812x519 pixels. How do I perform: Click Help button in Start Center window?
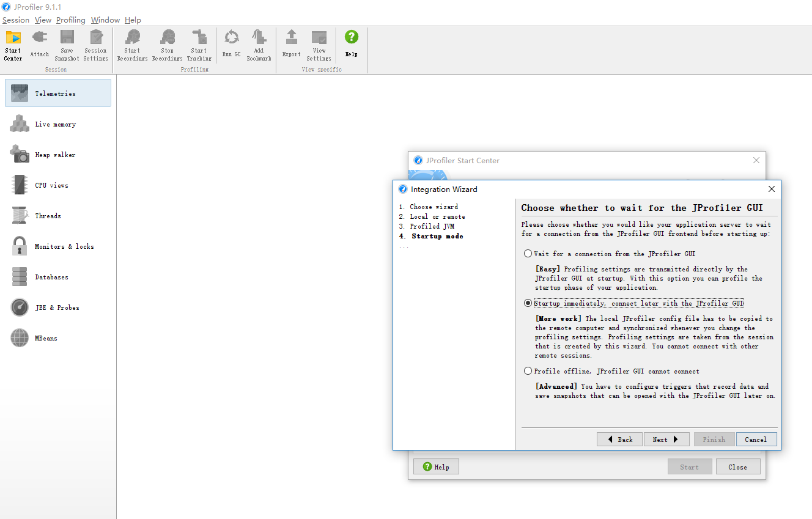(436, 467)
